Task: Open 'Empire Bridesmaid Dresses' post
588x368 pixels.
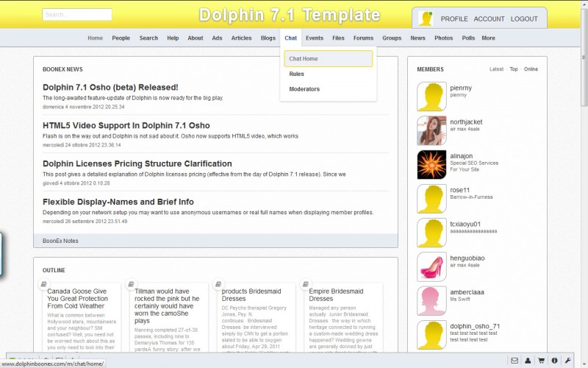Action: tap(336, 295)
